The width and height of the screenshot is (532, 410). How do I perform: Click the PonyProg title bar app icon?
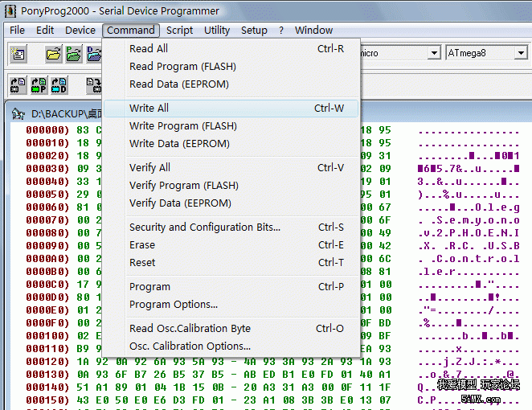point(10,11)
